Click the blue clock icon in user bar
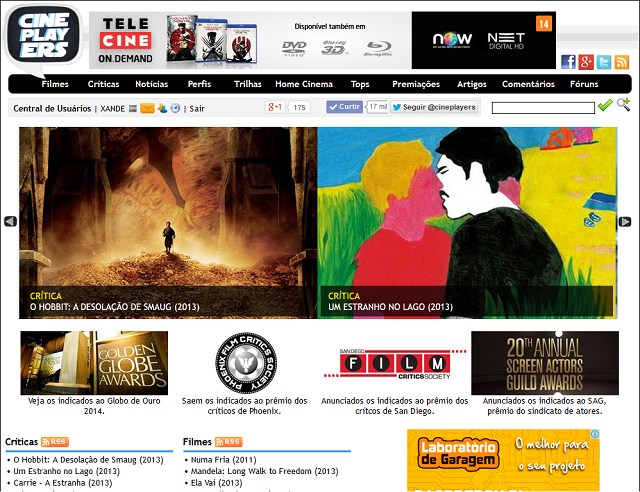The width and height of the screenshot is (640, 492). tap(175, 109)
